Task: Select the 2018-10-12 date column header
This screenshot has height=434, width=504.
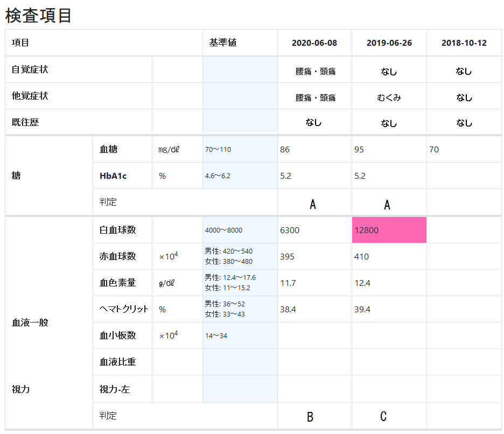Action: pyautogui.click(x=464, y=43)
